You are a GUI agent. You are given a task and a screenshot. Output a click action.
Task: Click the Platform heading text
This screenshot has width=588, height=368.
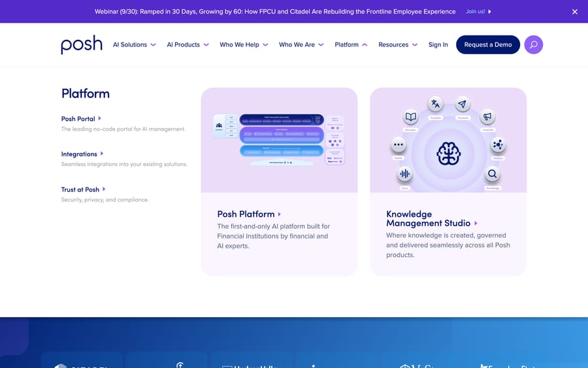86,93
